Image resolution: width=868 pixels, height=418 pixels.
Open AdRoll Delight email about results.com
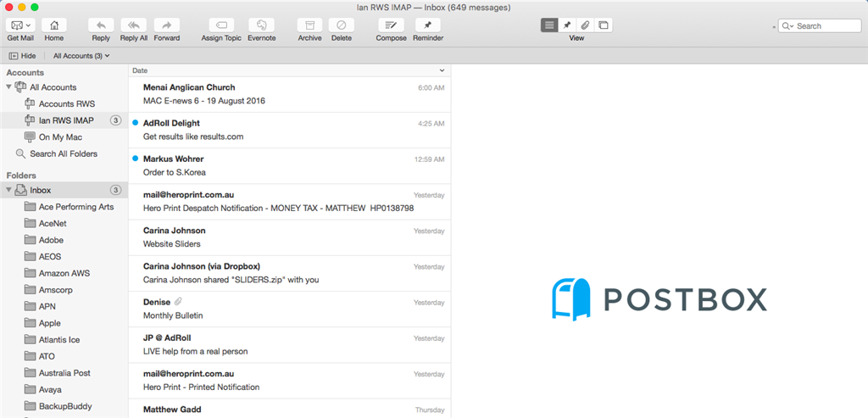coord(290,130)
